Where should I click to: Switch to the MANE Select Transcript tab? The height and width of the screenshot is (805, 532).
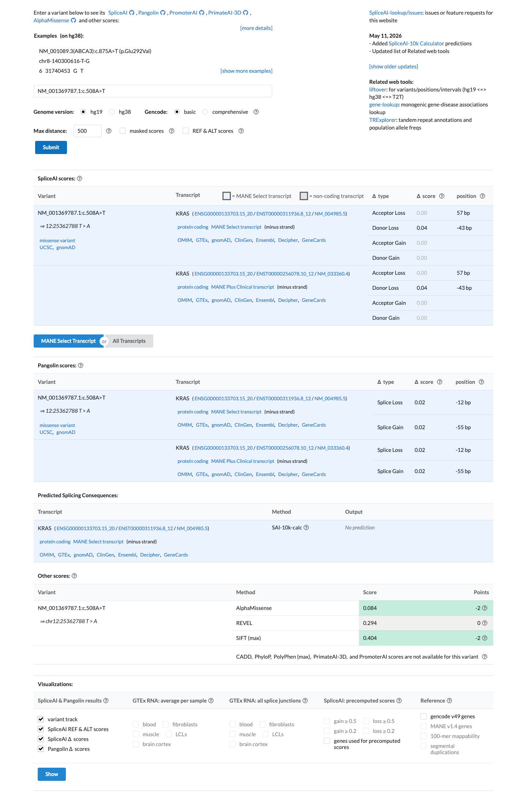coord(68,341)
